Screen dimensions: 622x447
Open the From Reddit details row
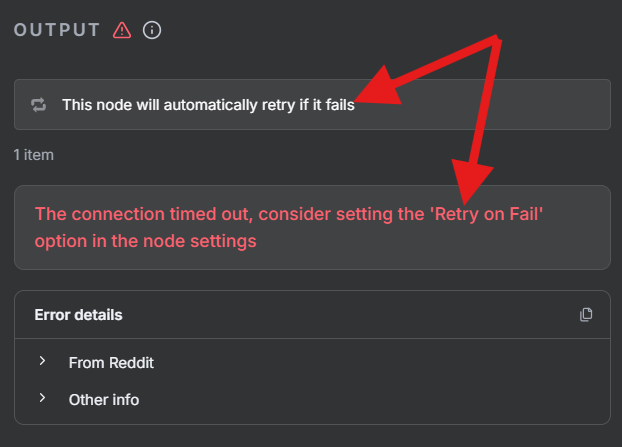pyautogui.click(x=111, y=362)
